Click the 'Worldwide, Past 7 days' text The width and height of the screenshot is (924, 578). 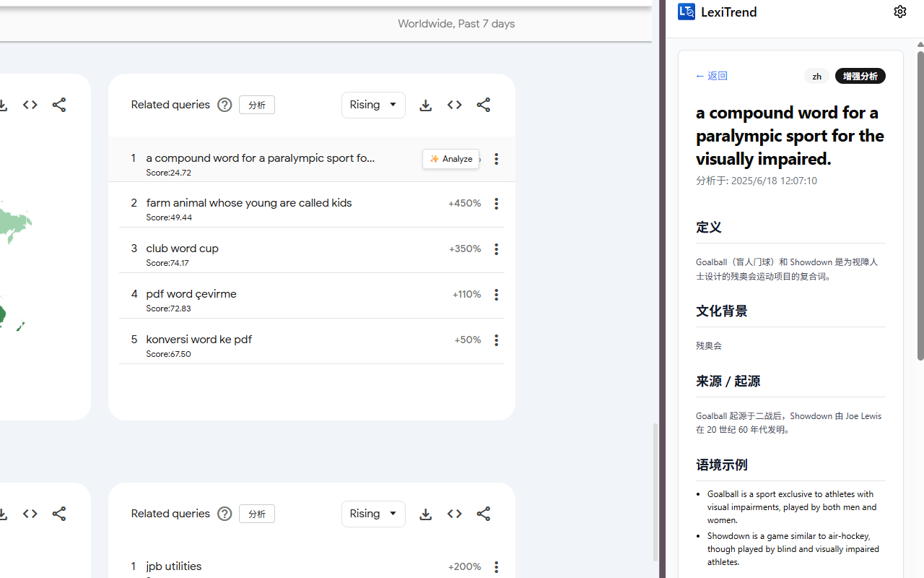(456, 24)
